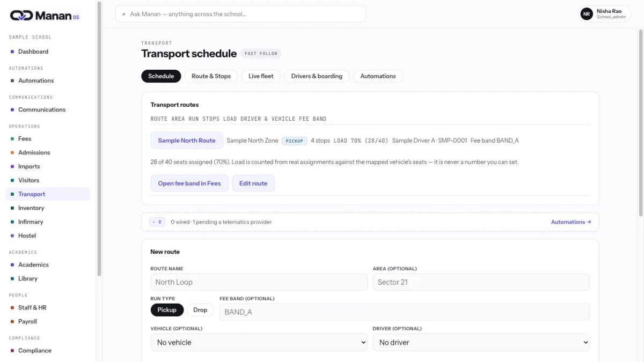Click the sidebar vertical scrollbar

[99, 139]
